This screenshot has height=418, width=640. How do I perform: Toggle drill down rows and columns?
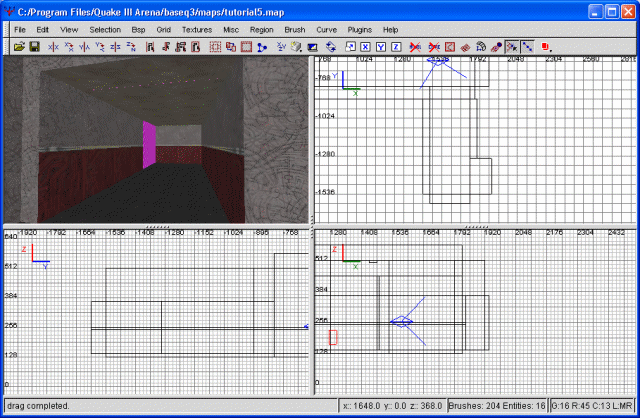click(x=527, y=47)
